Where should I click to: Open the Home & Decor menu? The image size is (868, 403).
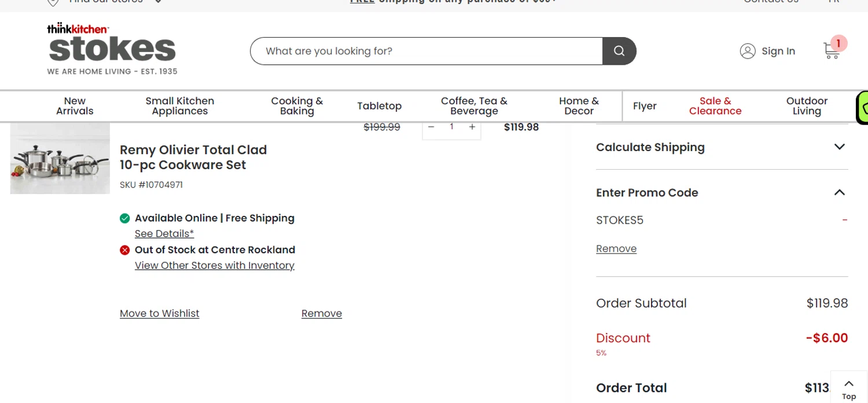579,106
